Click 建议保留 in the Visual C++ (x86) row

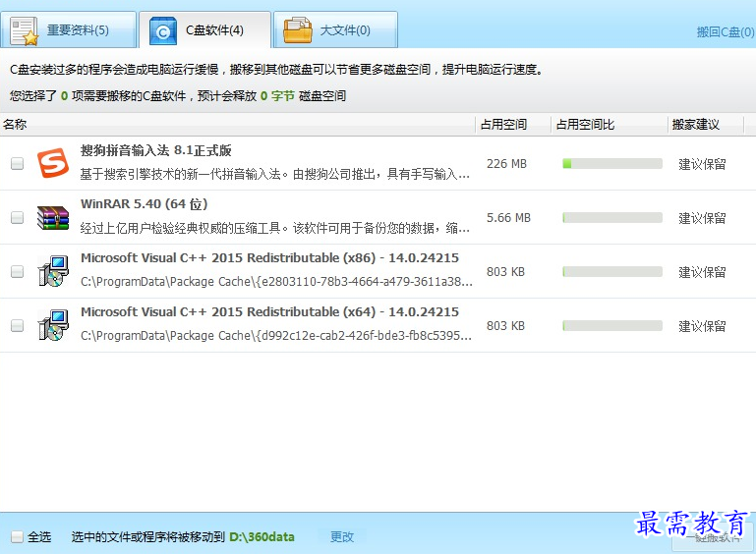tap(702, 272)
